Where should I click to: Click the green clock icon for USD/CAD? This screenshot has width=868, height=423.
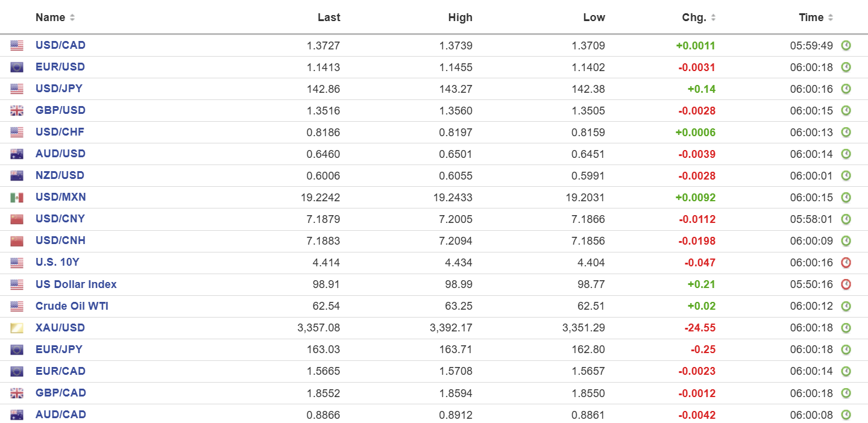coord(846,45)
